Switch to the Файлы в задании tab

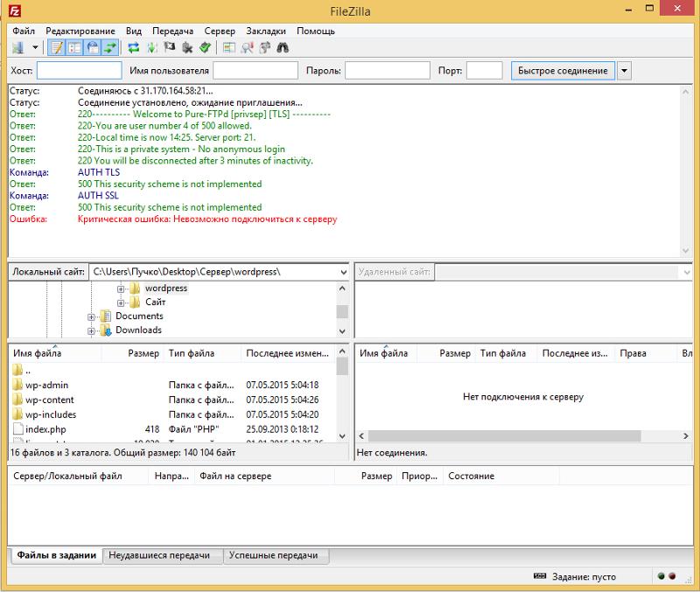tap(57, 555)
